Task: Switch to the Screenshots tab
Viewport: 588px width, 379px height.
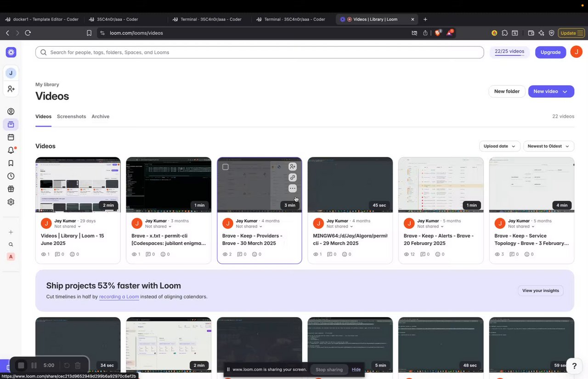Action: click(71, 117)
